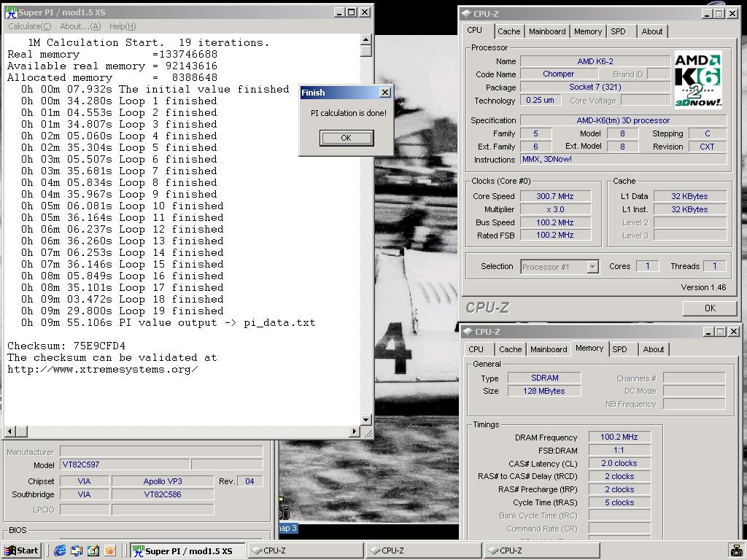Screen dimensions: 747x560
Task: Expand the Processor #1 selection dropdown
Action: click(x=592, y=267)
